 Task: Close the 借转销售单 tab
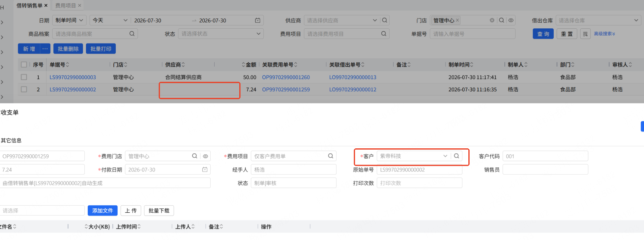tap(46, 6)
